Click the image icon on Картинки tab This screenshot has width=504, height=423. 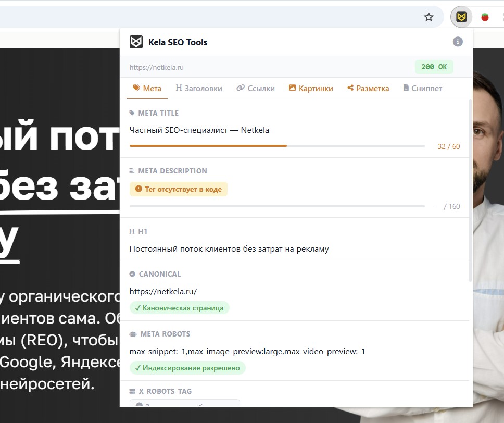click(292, 88)
